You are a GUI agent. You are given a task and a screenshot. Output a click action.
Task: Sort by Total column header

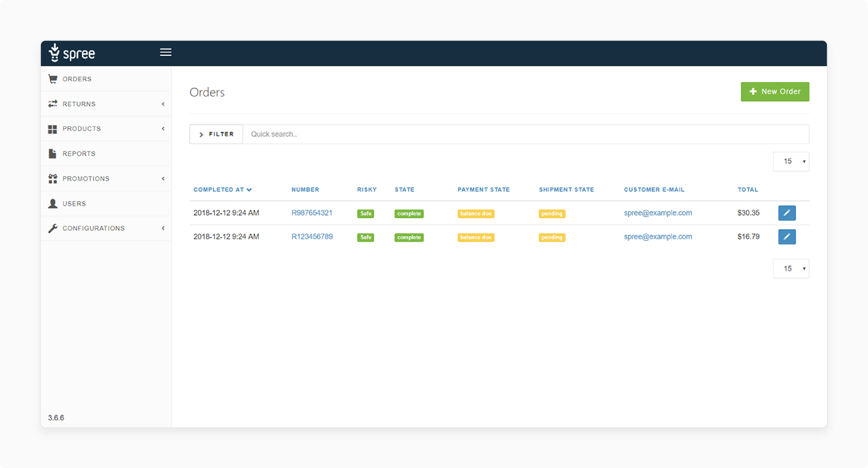748,190
